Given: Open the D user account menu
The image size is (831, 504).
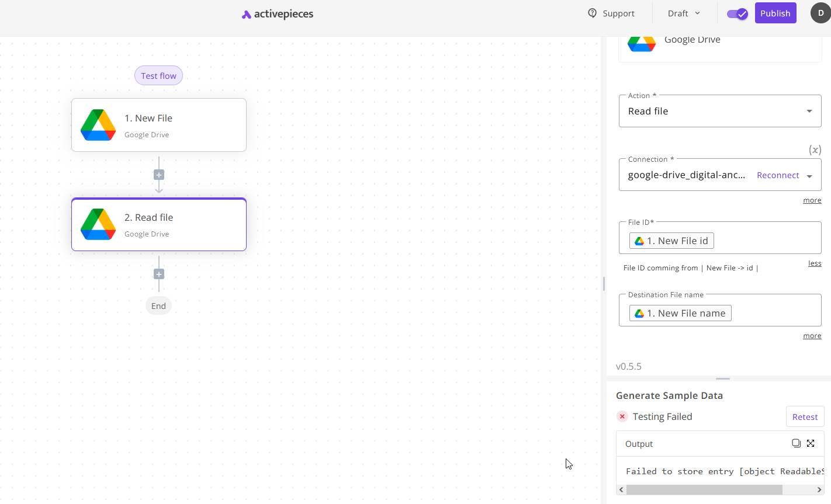Looking at the screenshot, I should point(820,13).
